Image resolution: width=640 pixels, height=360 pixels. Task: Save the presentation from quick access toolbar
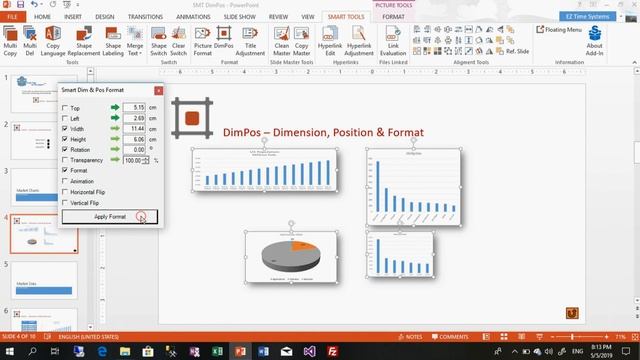(20, 5)
